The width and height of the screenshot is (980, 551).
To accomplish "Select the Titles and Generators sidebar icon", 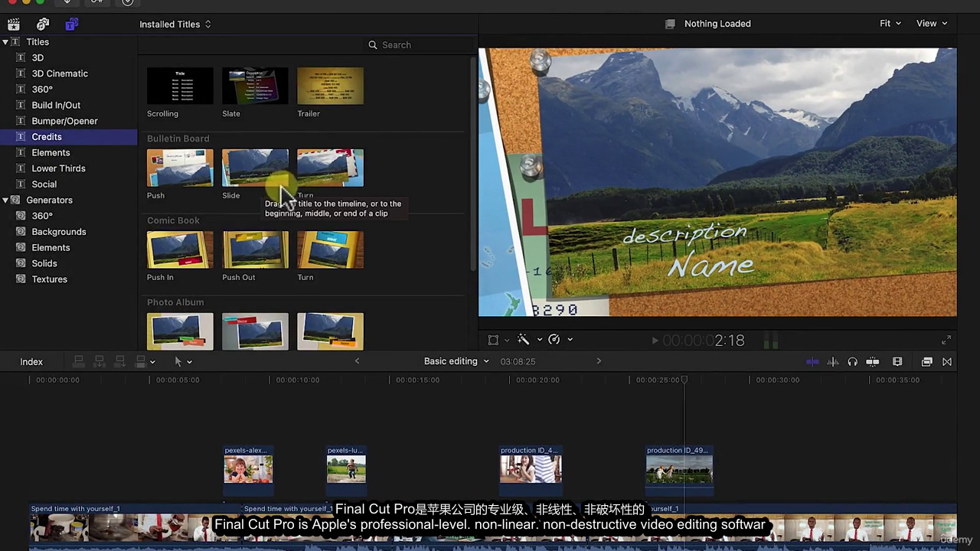I will coord(71,24).
